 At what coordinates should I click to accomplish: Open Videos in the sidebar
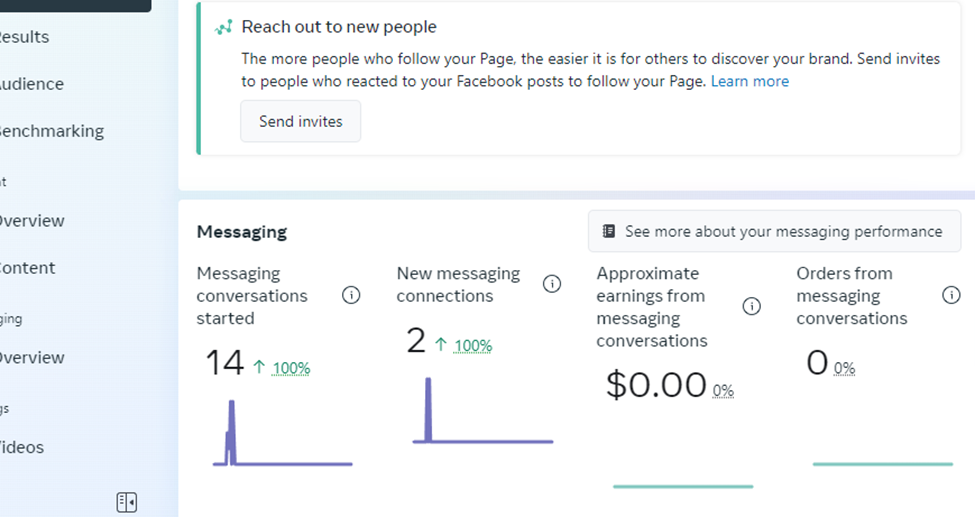pyautogui.click(x=21, y=448)
